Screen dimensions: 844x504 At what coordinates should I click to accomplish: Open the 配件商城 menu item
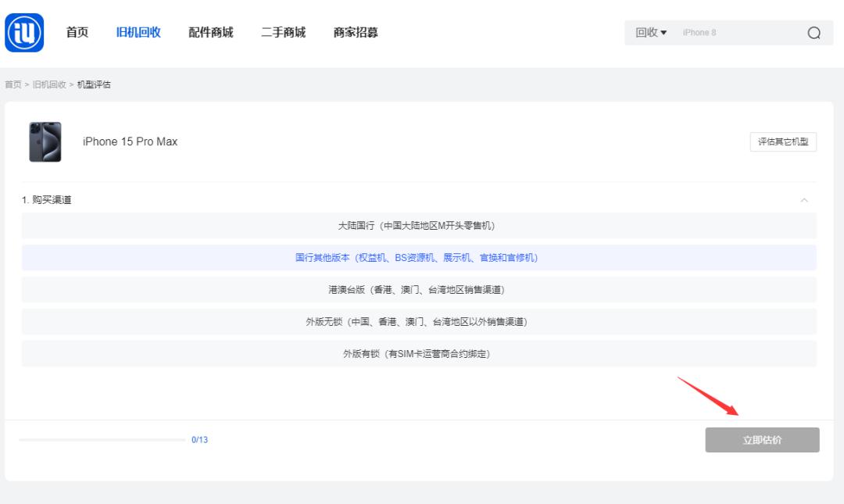point(209,32)
